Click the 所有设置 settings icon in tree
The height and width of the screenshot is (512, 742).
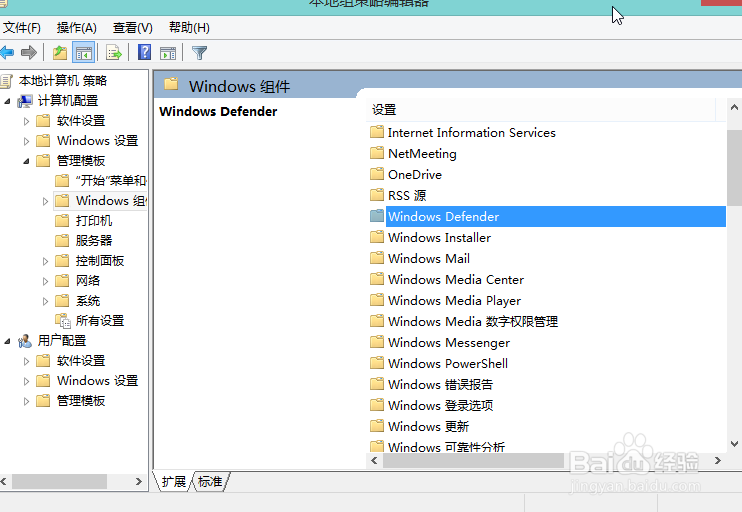pos(62,321)
